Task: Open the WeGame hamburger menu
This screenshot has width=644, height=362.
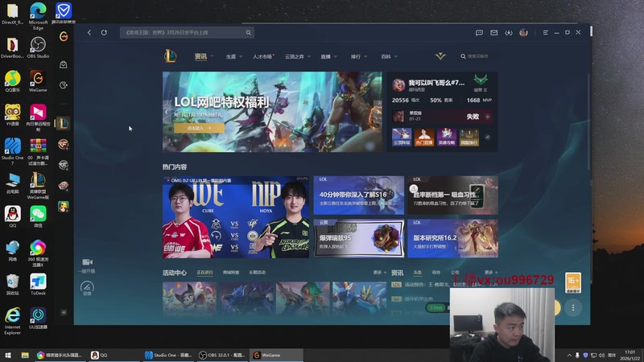Action: tap(546, 32)
